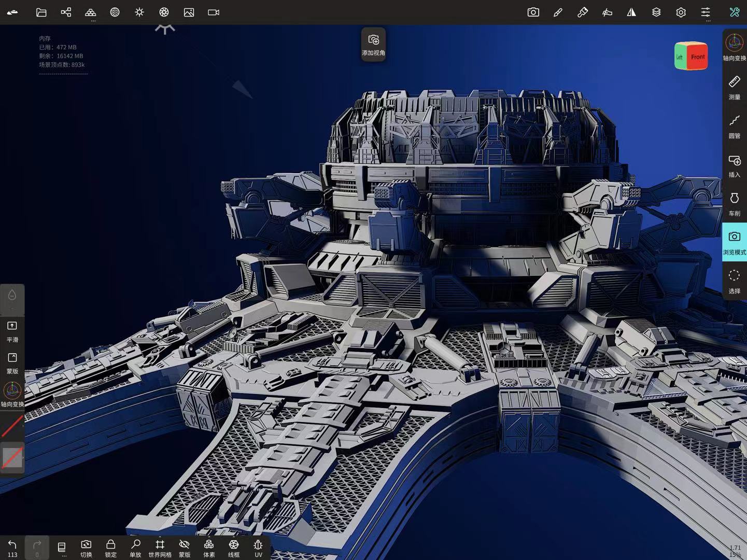The image size is (747, 560).
Task: Switch to 浏览模式 browse mode
Action: point(735,242)
